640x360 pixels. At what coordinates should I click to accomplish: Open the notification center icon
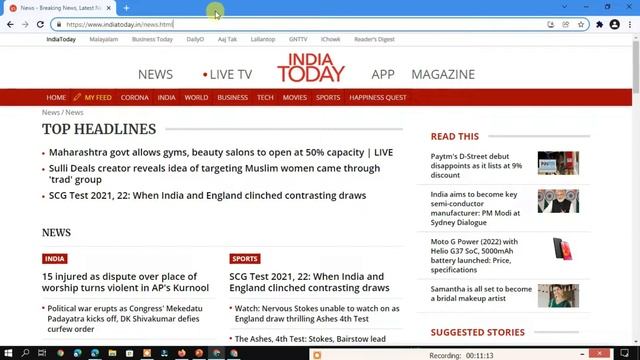point(624,353)
